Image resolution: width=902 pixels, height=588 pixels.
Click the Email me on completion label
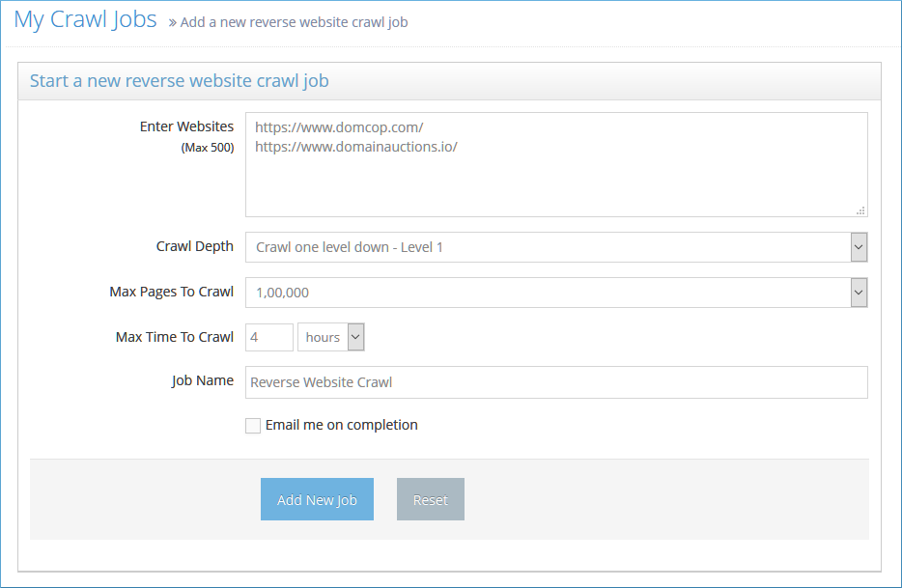pyautogui.click(x=341, y=425)
